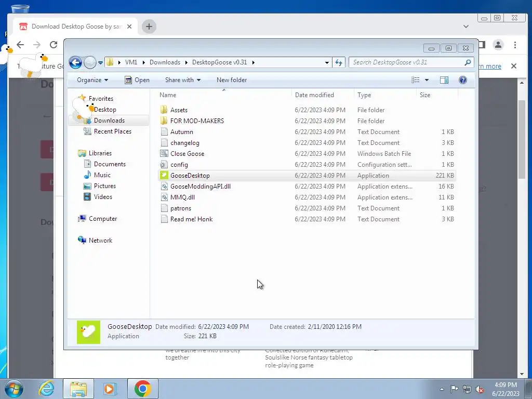Open the address bar history dropdown
This screenshot has width=532, height=399.
327,62
